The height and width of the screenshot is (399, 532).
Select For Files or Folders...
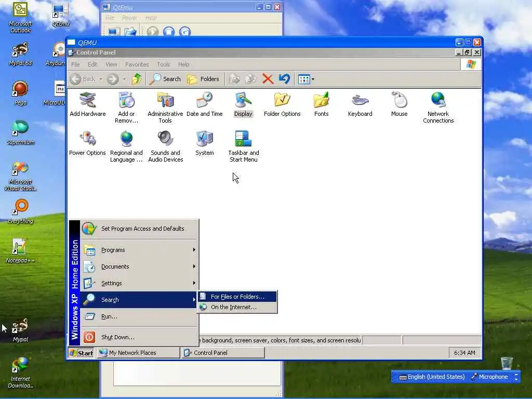pyautogui.click(x=237, y=297)
